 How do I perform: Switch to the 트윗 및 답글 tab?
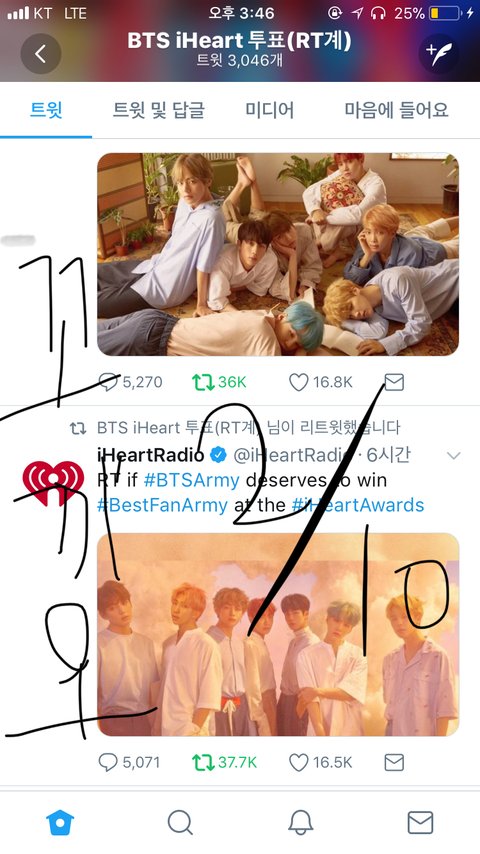159,110
